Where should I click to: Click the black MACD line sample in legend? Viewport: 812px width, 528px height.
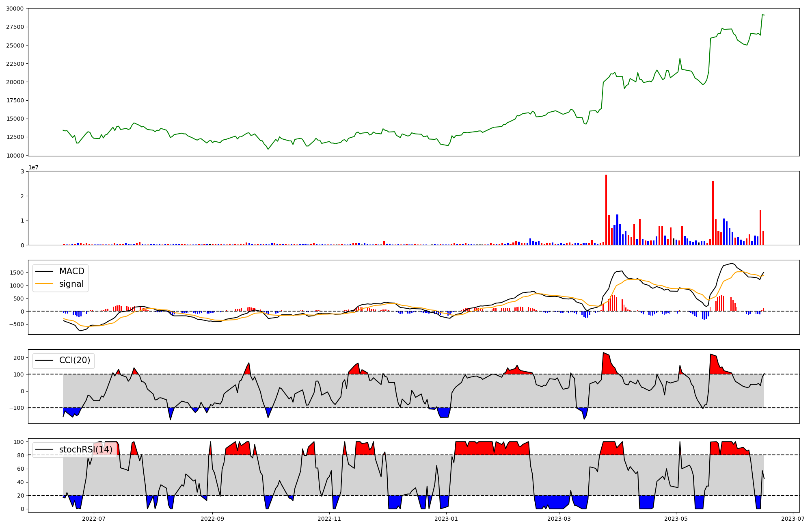point(44,271)
